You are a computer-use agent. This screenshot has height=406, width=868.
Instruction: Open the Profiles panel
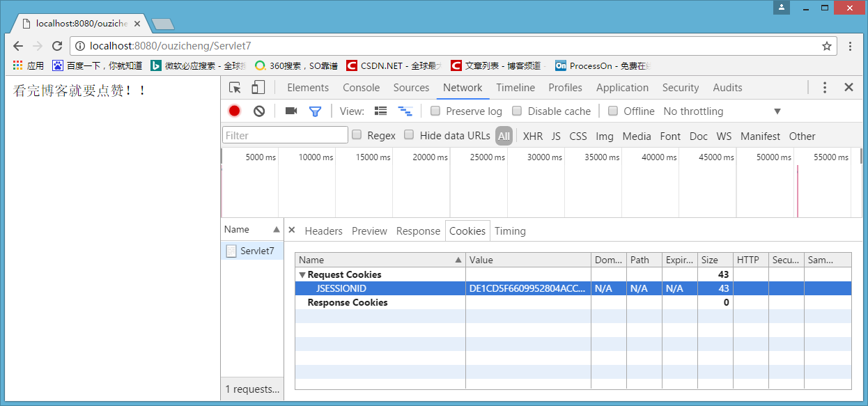(x=565, y=88)
